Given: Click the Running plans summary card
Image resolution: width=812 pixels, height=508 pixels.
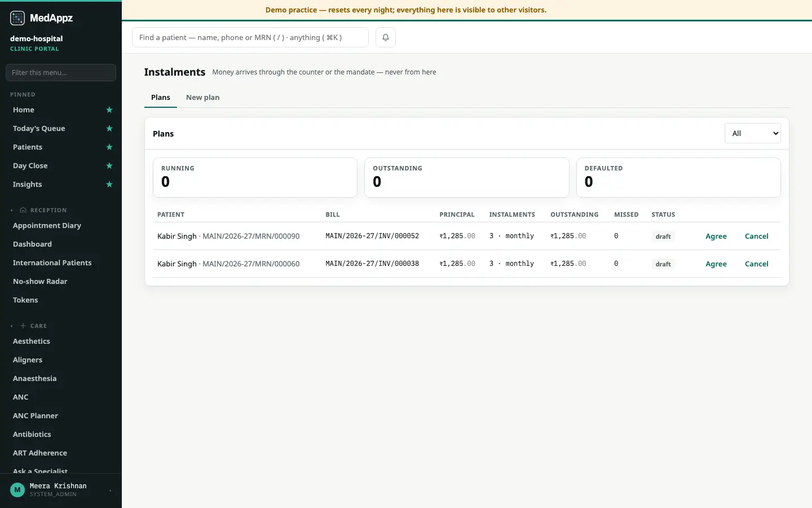Looking at the screenshot, I should (x=255, y=177).
